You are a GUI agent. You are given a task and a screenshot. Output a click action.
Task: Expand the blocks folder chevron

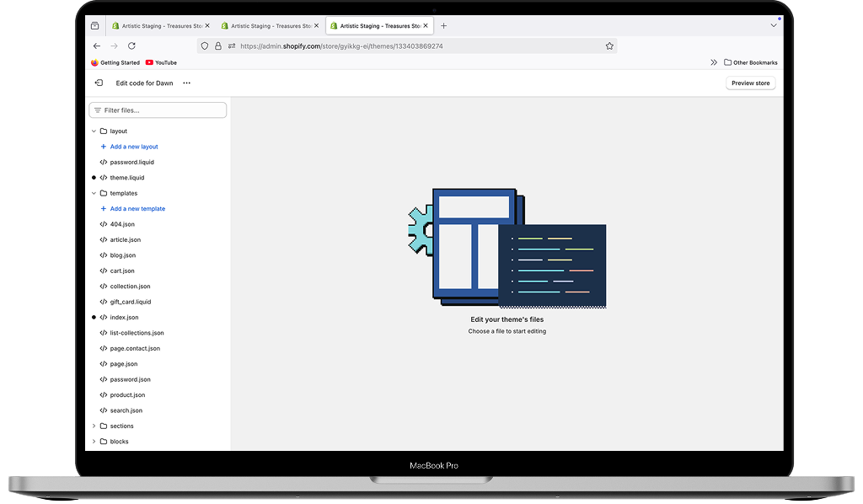click(94, 442)
